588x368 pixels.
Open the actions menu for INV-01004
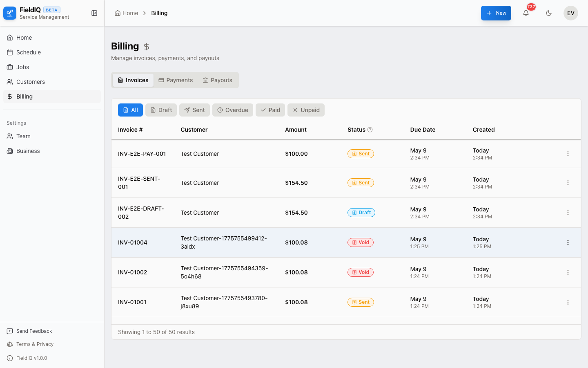tap(568, 242)
